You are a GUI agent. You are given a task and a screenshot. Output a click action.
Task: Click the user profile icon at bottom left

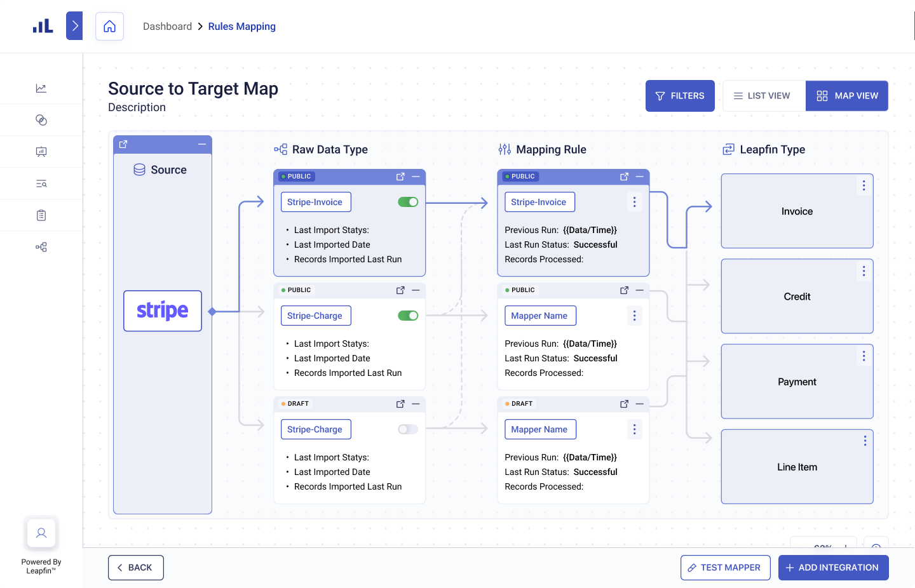41,533
